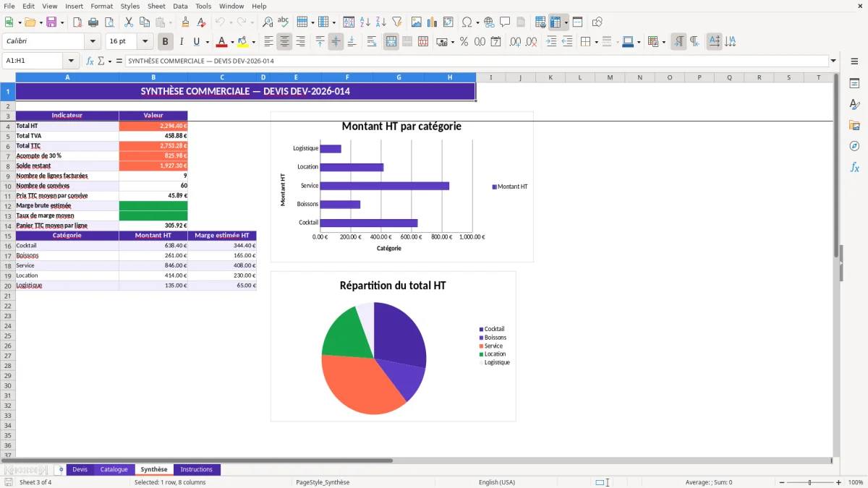Open sidebar Styles panel icon
The height and width of the screenshot is (488, 868).
(854, 105)
